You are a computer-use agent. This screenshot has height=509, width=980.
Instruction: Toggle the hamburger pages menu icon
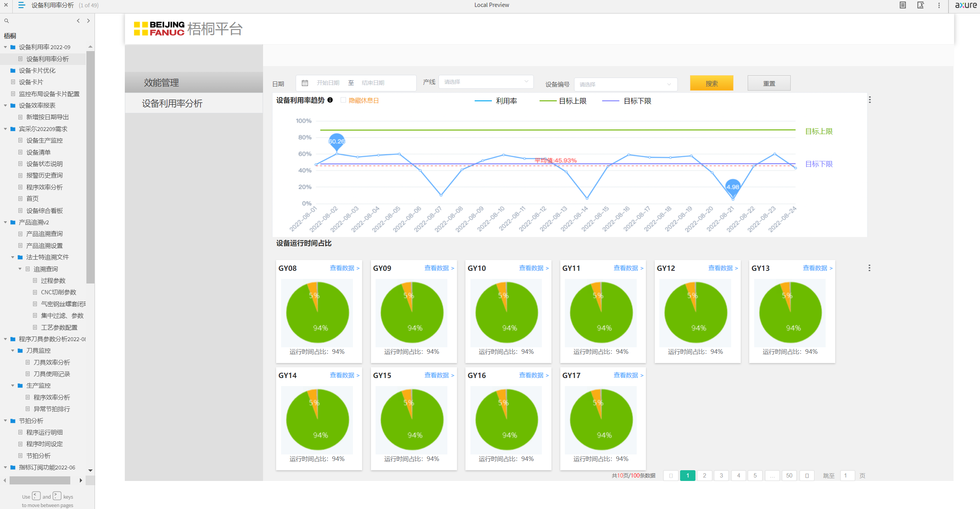click(x=22, y=5)
